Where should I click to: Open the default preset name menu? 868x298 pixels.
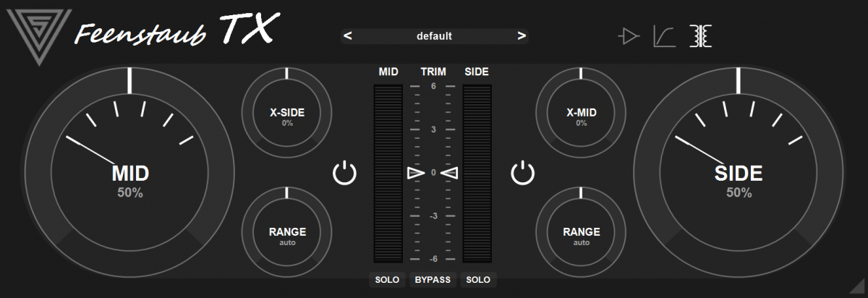coord(434,35)
